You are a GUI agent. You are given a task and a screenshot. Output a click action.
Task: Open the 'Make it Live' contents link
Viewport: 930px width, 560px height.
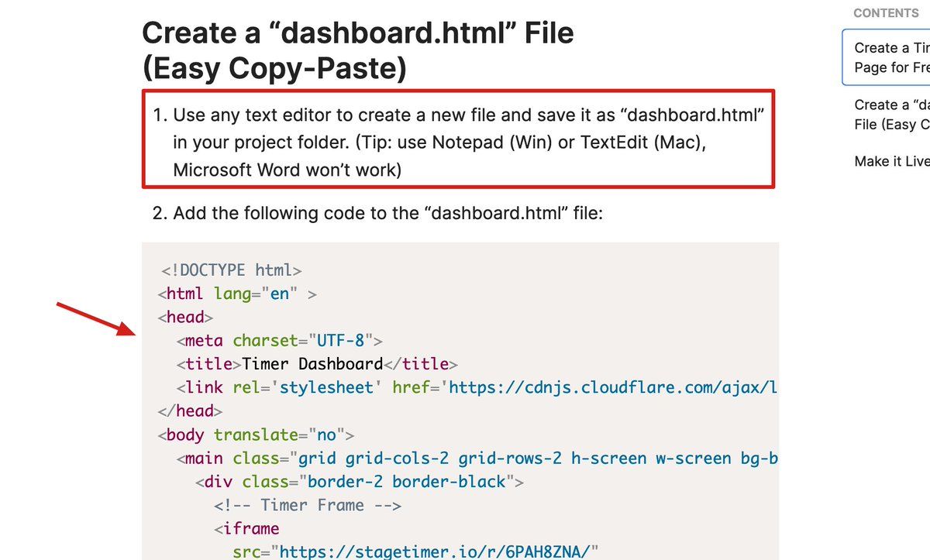coord(891,161)
